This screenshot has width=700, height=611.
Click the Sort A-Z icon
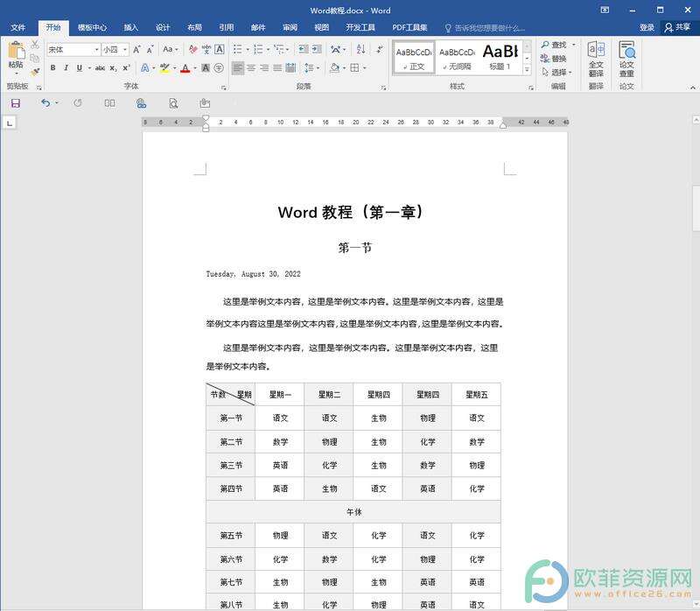pyautogui.click(x=360, y=49)
